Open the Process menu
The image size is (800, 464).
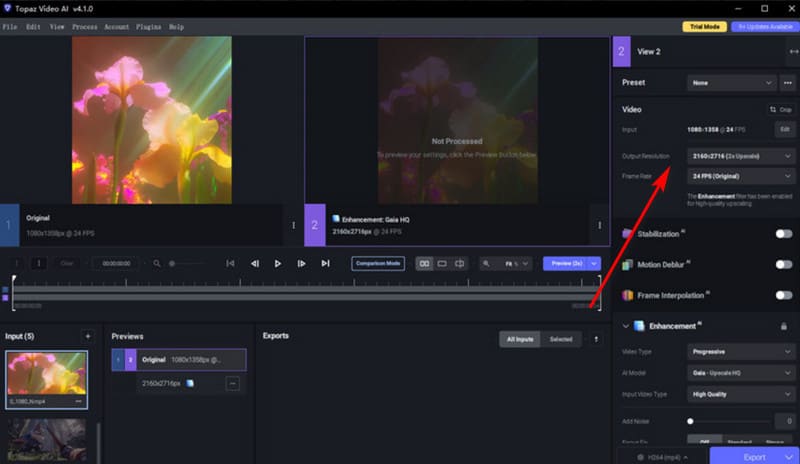pos(84,27)
